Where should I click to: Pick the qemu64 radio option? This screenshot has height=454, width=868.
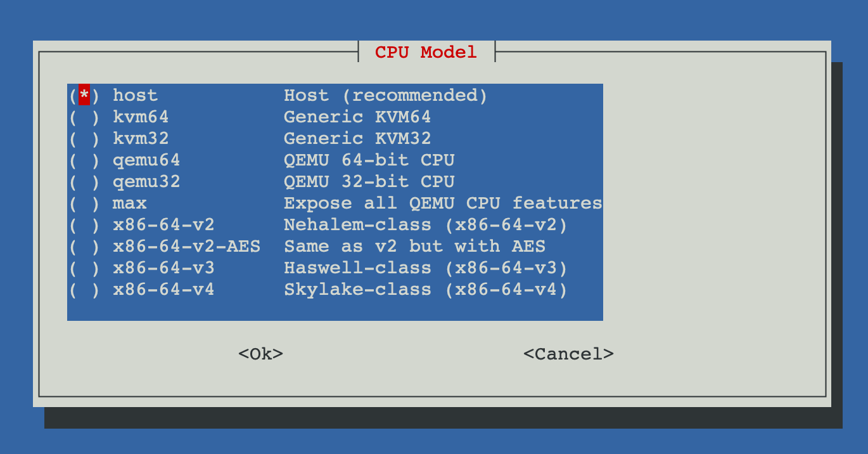coord(84,160)
